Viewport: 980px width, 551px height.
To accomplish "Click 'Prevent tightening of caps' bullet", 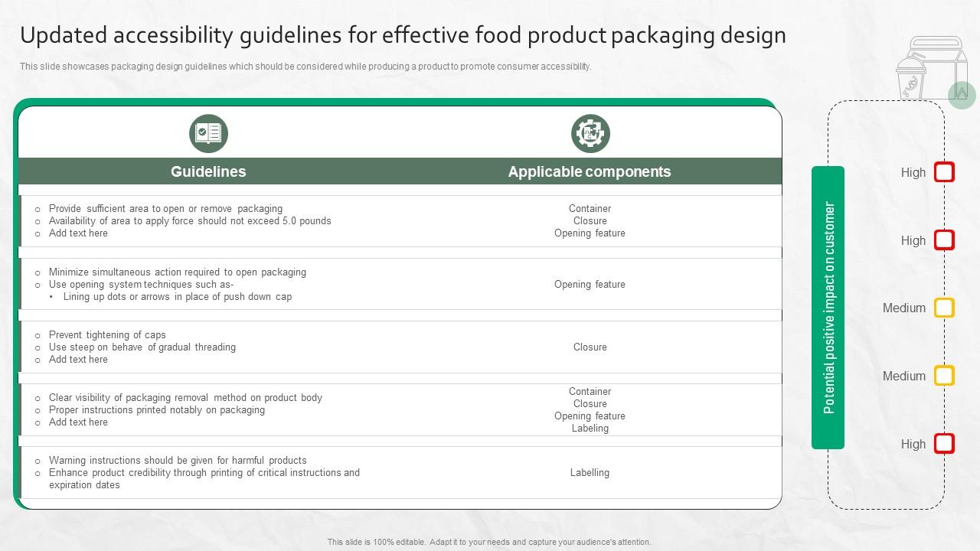I will pyautogui.click(x=107, y=334).
